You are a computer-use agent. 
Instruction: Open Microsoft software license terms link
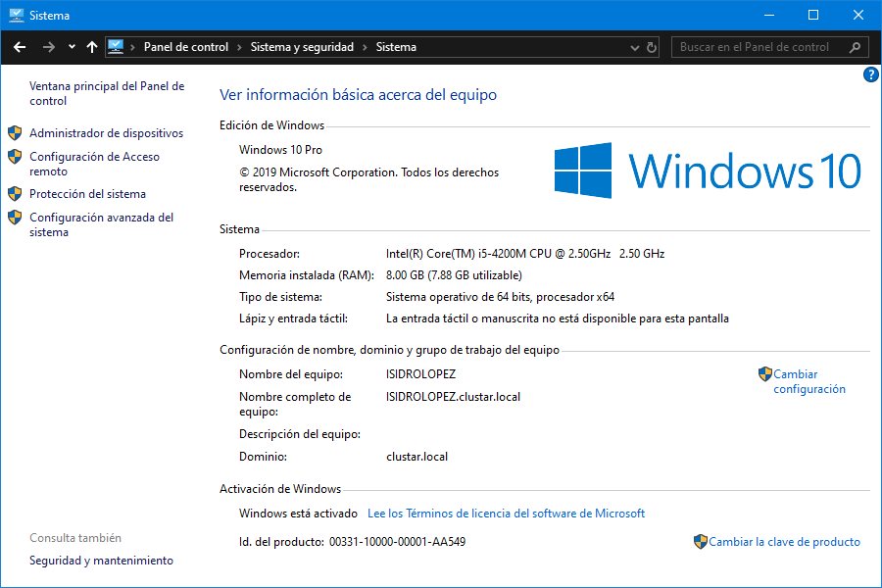(x=507, y=514)
